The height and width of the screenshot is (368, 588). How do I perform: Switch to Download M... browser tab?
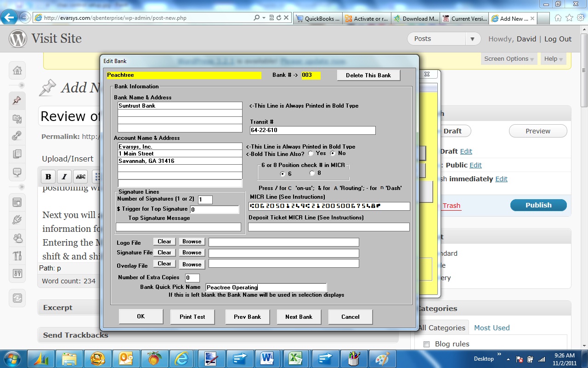(416, 19)
